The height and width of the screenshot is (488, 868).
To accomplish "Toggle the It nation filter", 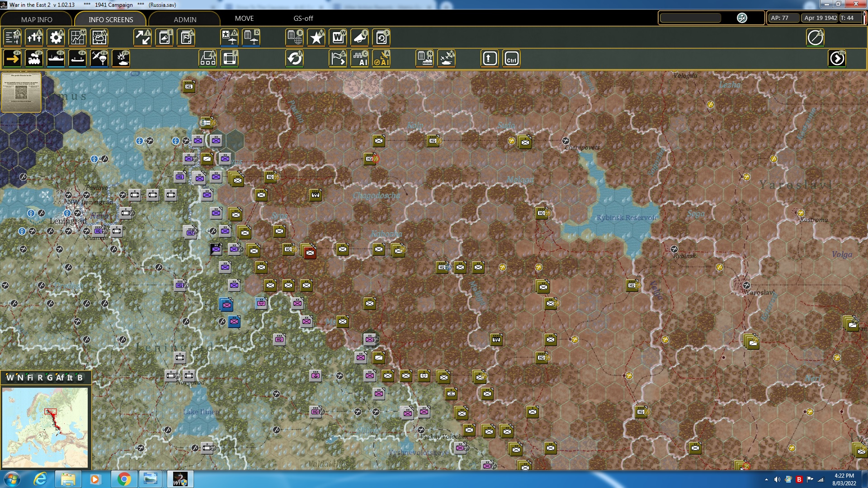I will (70, 378).
